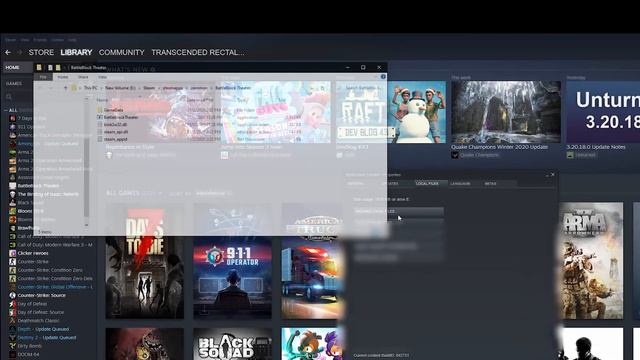Go to the STORE tab
The image size is (640, 360).
41,52
